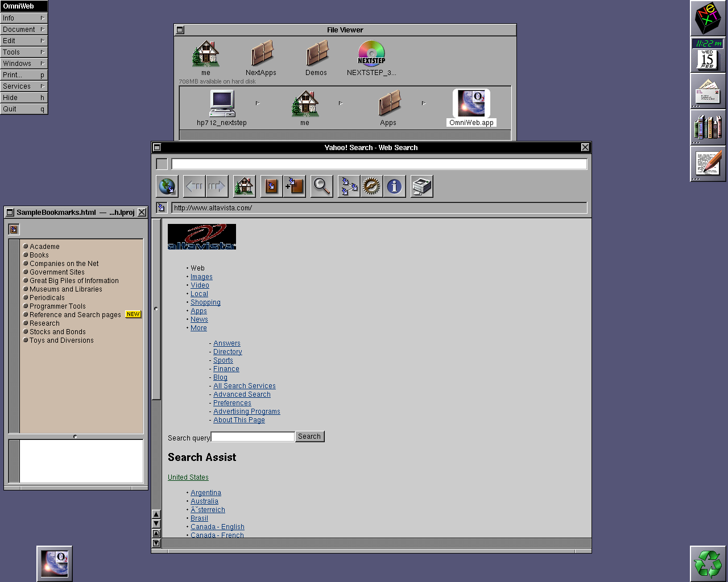Select Government Sites bookmark entry
The width and height of the screenshot is (728, 582).
(x=57, y=272)
